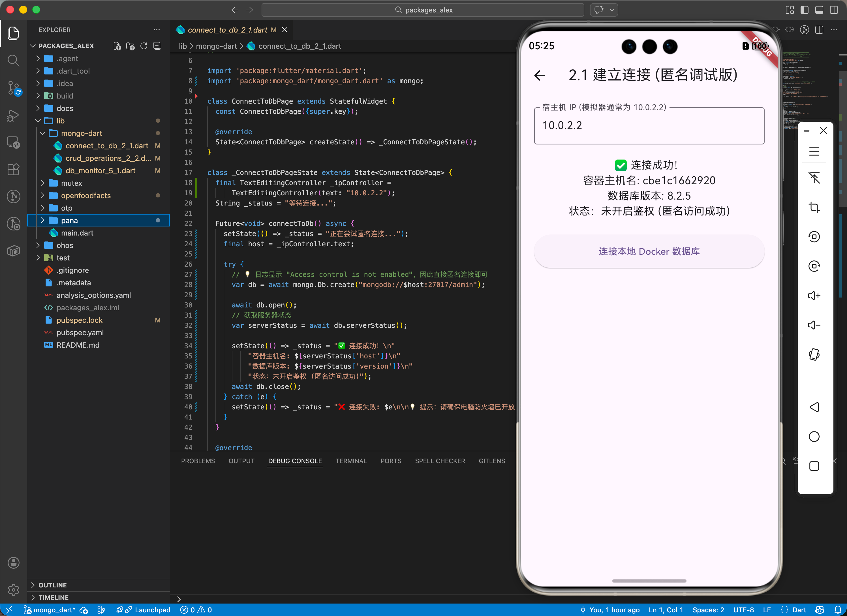Open Run and Debug view
847x616 pixels.
point(13,115)
